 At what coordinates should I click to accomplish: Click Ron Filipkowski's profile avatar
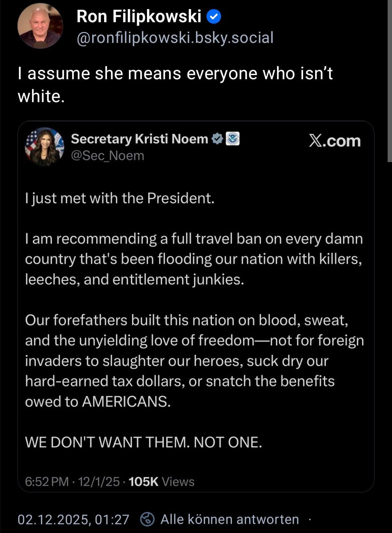(x=40, y=26)
